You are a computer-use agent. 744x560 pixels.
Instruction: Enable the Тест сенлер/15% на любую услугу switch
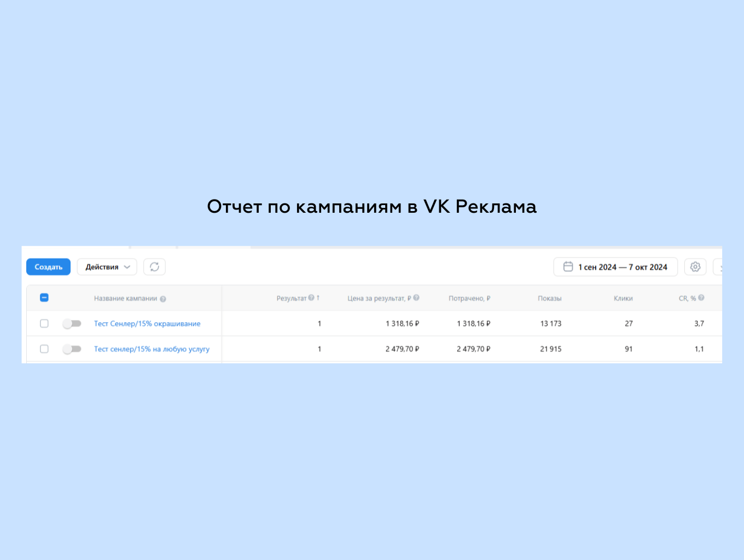tap(72, 349)
